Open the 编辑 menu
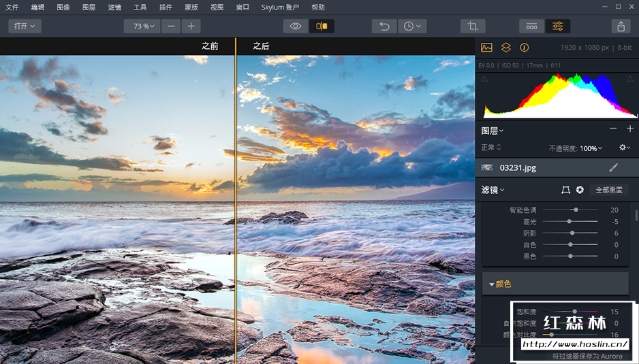Viewport: 639px width, 364px height. click(37, 7)
